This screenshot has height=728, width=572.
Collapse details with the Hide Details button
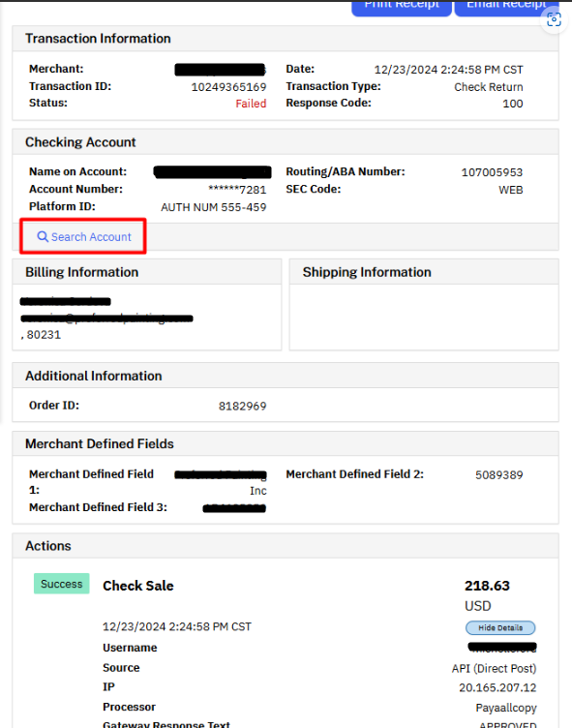pyautogui.click(x=500, y=627)
